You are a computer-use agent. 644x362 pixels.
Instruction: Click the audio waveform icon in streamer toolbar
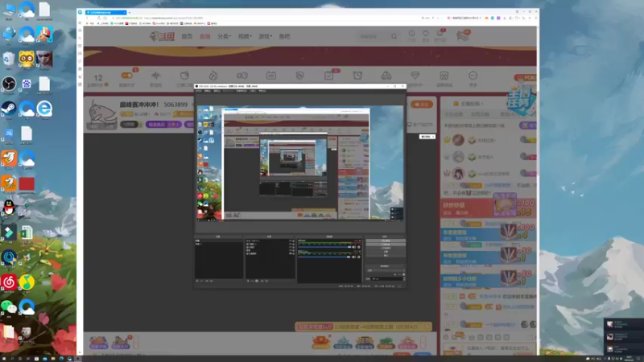tap(155, 76)
